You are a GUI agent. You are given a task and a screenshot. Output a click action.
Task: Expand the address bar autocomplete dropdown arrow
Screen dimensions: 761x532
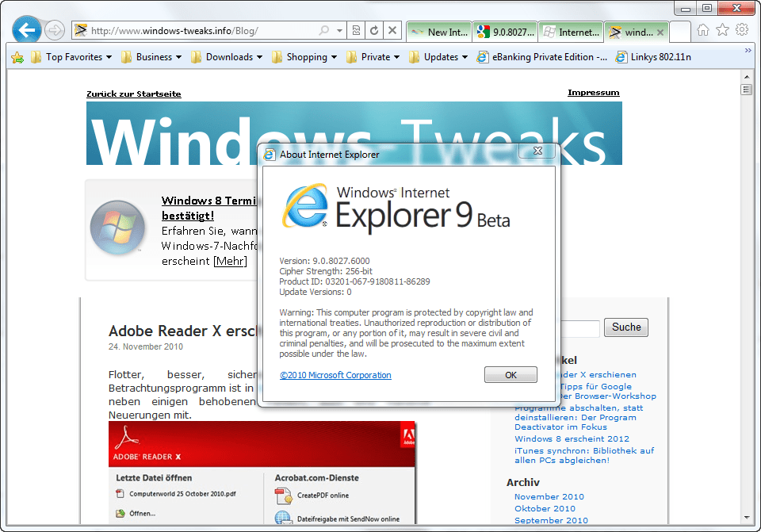(x=339, y=31)
